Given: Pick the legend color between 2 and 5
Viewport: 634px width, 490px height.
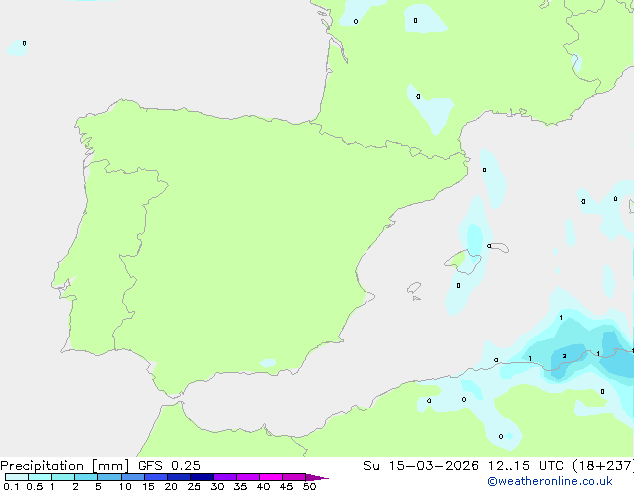Looking at the screenshot, I should pyautogui.click(x=86, y=477).
